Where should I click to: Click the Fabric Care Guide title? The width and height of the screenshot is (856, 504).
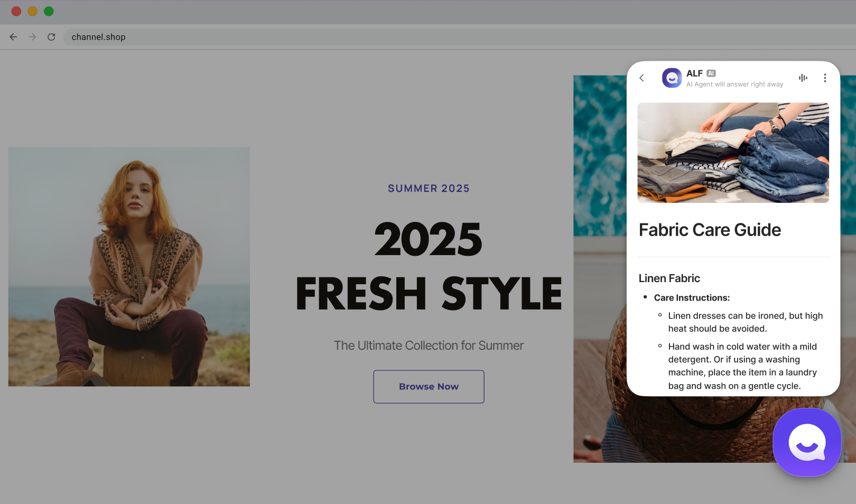coord(710,230)
